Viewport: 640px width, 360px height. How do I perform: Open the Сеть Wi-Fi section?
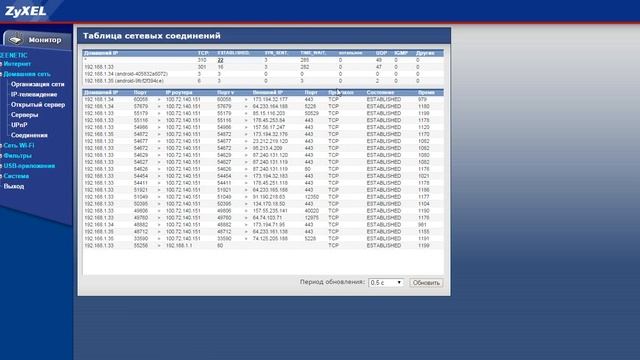19,146
